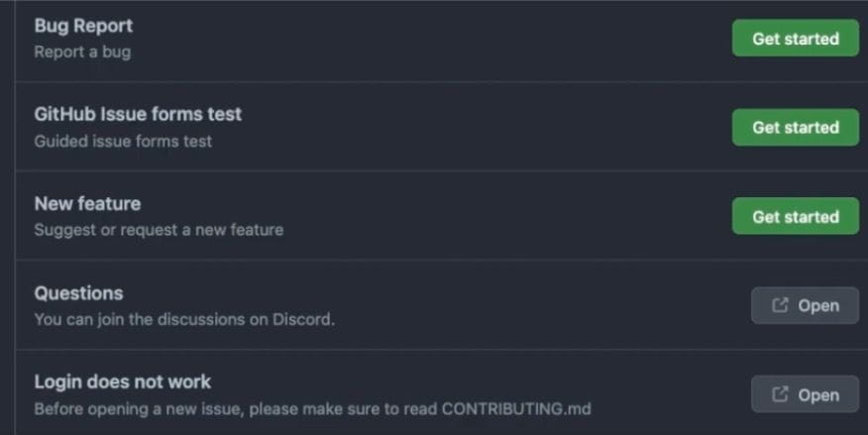Open the Login does not work link

pyautogui.click(x=805, y=394)
